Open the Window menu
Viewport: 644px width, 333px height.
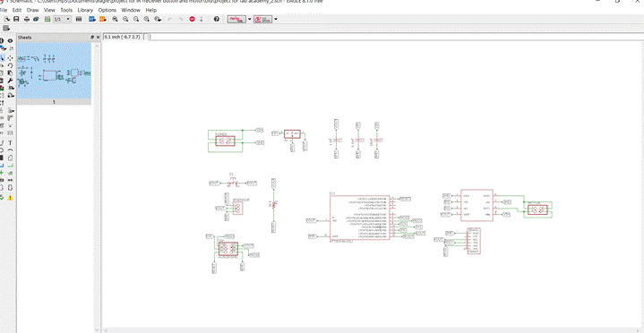[131, 10]
